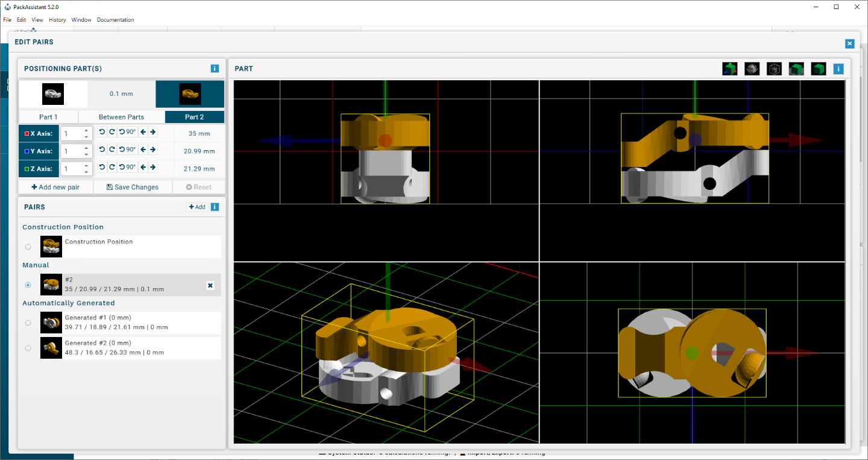Switch to the Part 1 tab
This screenshot has width=868, height=460.
pos(48,117)
